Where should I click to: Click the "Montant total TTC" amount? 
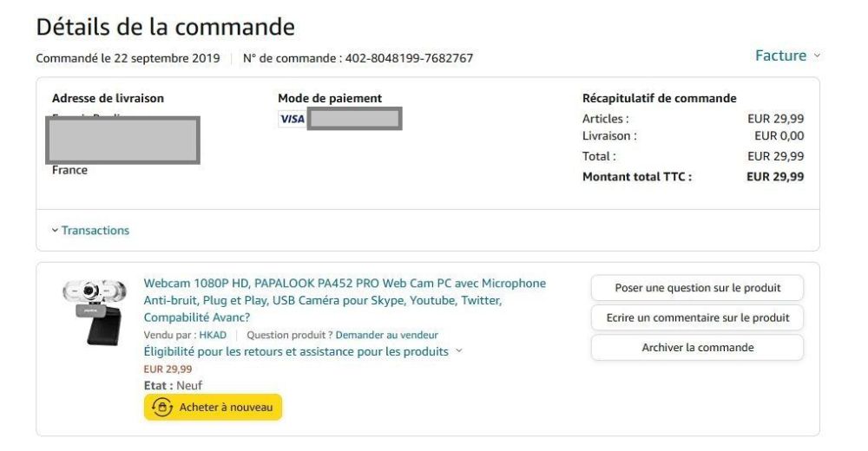[775, 177]
